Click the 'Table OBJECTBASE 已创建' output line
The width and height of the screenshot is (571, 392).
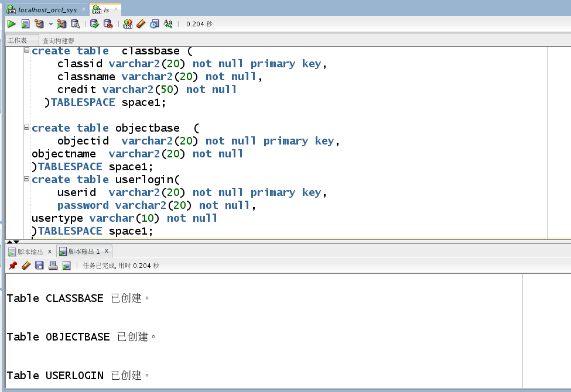[81, 336]
